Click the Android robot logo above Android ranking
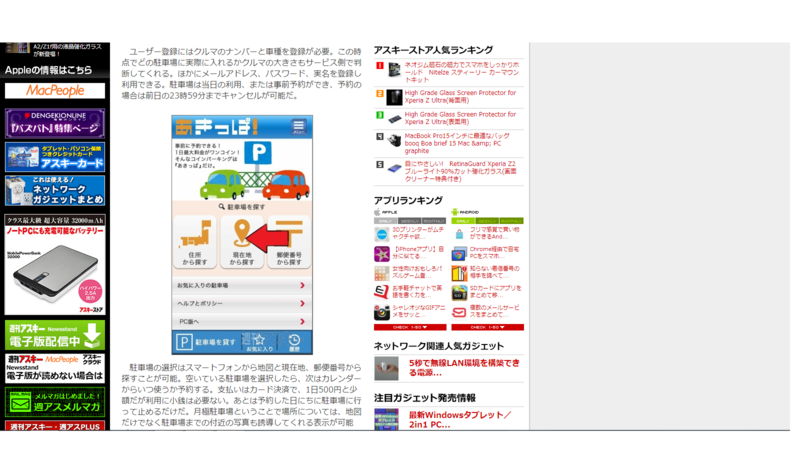 pyautogui.click(x=455, y=212)
